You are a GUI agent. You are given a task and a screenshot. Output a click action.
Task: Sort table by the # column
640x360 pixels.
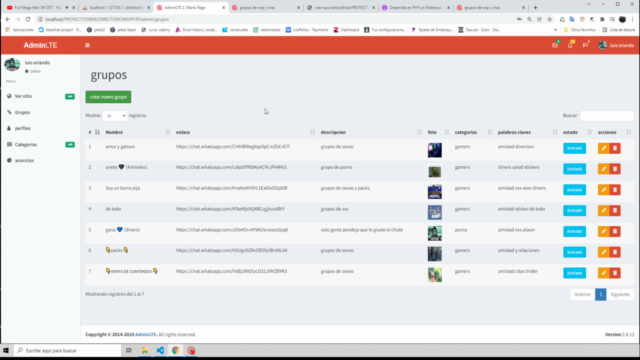click(x=93, y=132)
